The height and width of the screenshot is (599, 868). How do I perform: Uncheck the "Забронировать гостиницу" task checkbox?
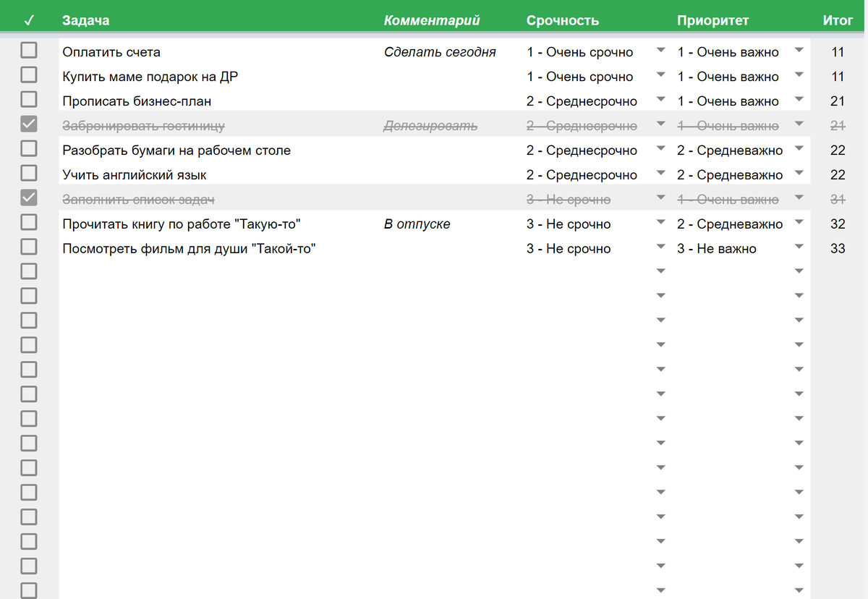[28, 124]
